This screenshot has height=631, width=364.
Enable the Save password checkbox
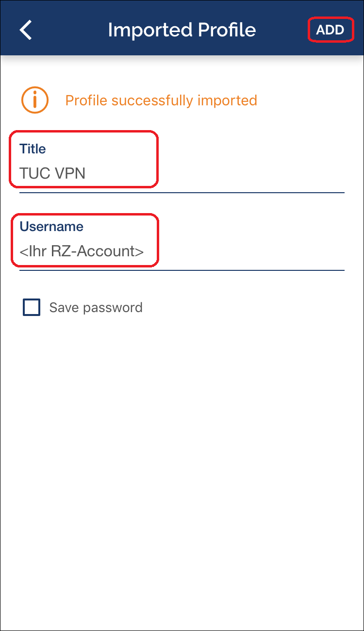tap(32, 307)
